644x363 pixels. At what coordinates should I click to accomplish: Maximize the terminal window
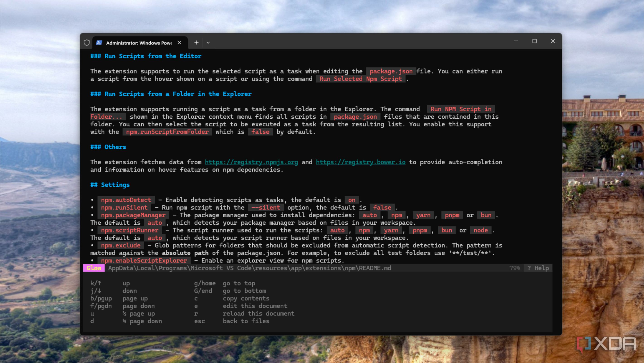[535, 41]
